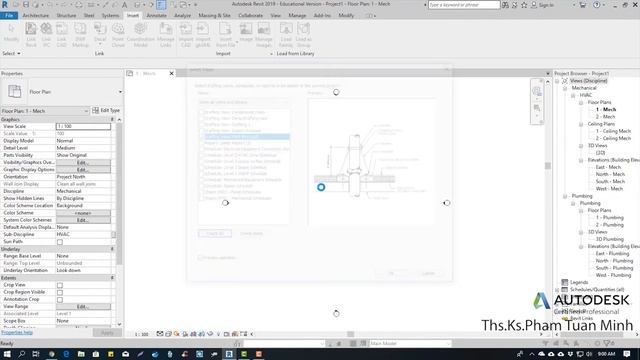Click Edit for System Color Schemes

pos(83,220)
